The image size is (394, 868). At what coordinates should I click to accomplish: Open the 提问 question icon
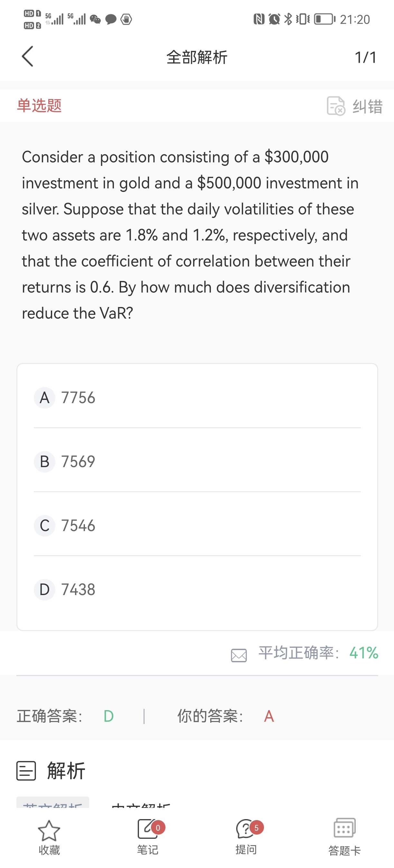[246, 829]
